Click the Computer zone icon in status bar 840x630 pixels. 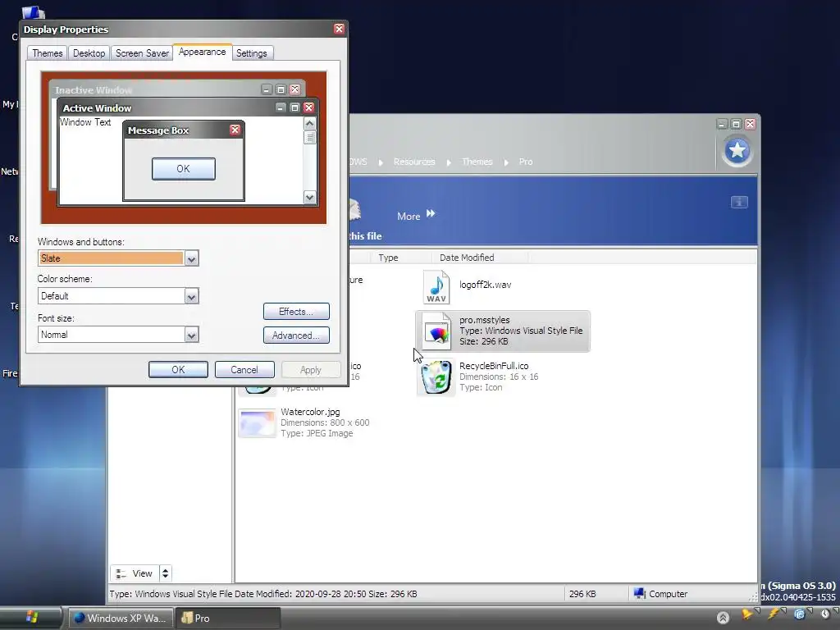(x=640, y=593)
